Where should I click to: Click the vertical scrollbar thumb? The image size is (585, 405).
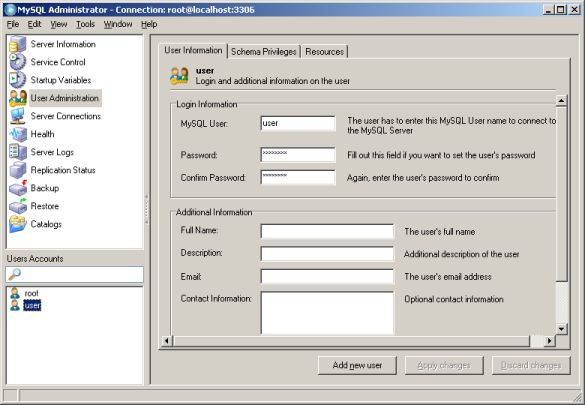(561, 194)
